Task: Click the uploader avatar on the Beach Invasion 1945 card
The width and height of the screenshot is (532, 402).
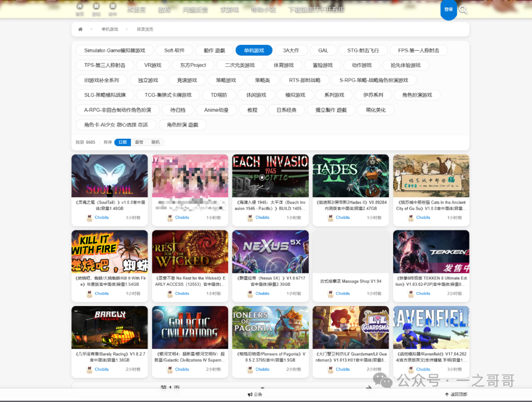Action: click(250, 218)
